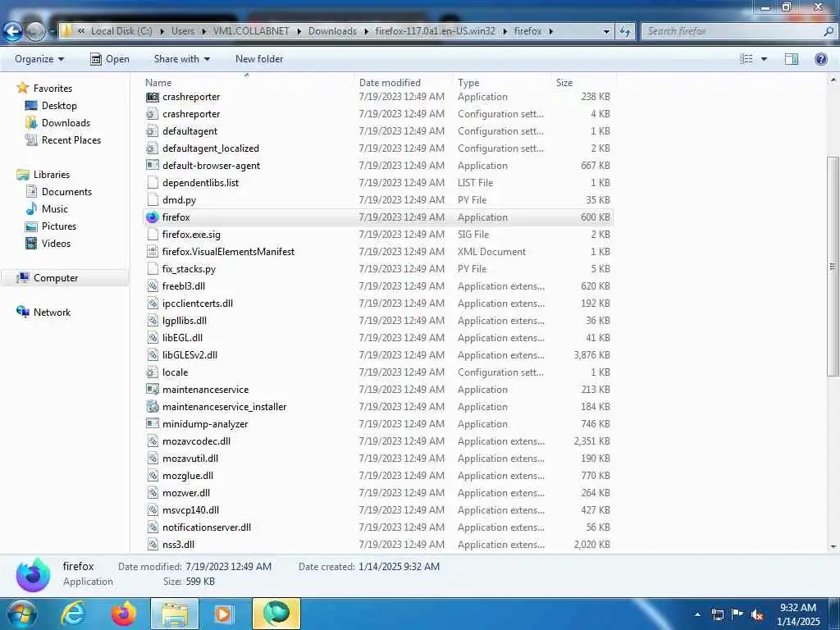Open the Organize dropdown menu
This screenshot has width=840, height=630.
tap(39, 59)
